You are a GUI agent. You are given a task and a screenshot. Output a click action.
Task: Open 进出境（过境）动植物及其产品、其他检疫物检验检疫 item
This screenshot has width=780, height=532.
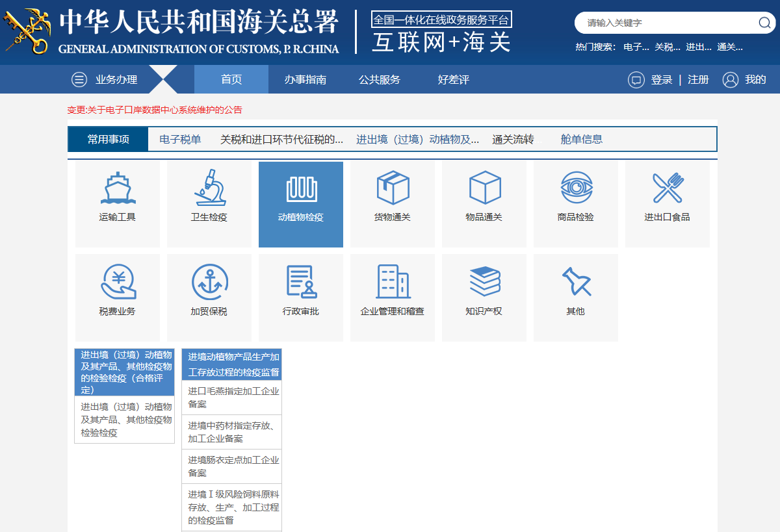click(125, 420)
